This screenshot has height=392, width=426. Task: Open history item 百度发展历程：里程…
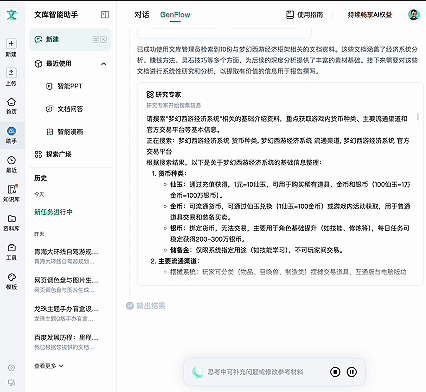point(66,342)
